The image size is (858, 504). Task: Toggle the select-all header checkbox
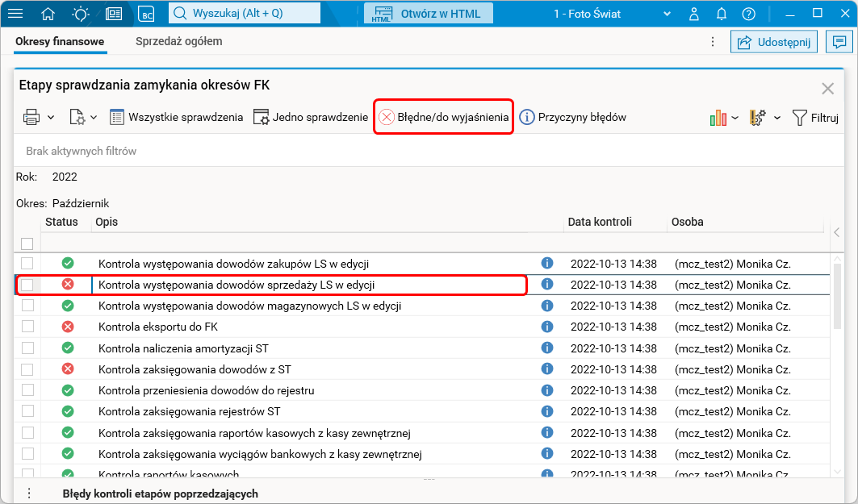[27, 244]
